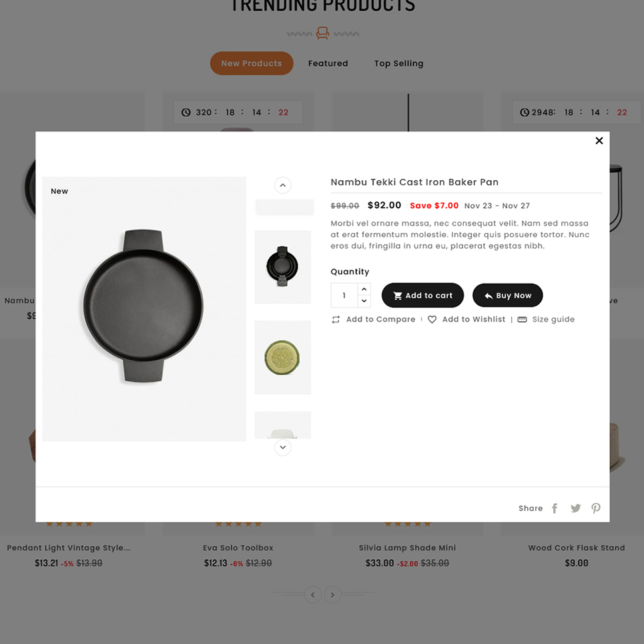Show previous thumbnails with up chevron
Image resolution: width=644 pixels, height=644 pixels.
(x=282, y=186)
